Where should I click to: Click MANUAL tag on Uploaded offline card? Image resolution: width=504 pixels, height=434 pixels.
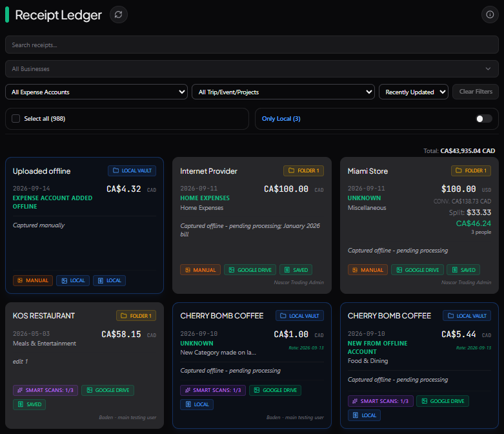coord(33,280)
